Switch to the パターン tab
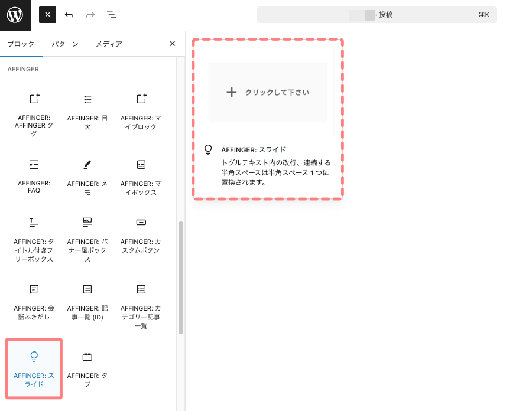This screenshot has height=411, width=532. [x=65, y=44]
